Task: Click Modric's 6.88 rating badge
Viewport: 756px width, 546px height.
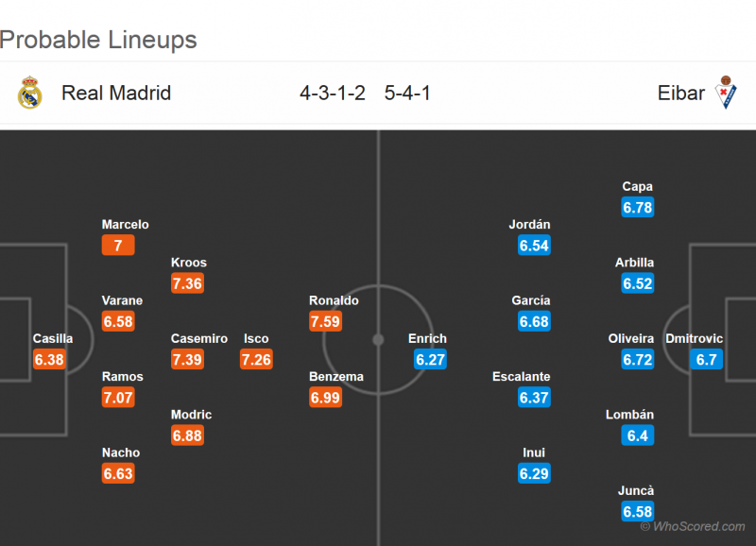Action: coord(187,435)
